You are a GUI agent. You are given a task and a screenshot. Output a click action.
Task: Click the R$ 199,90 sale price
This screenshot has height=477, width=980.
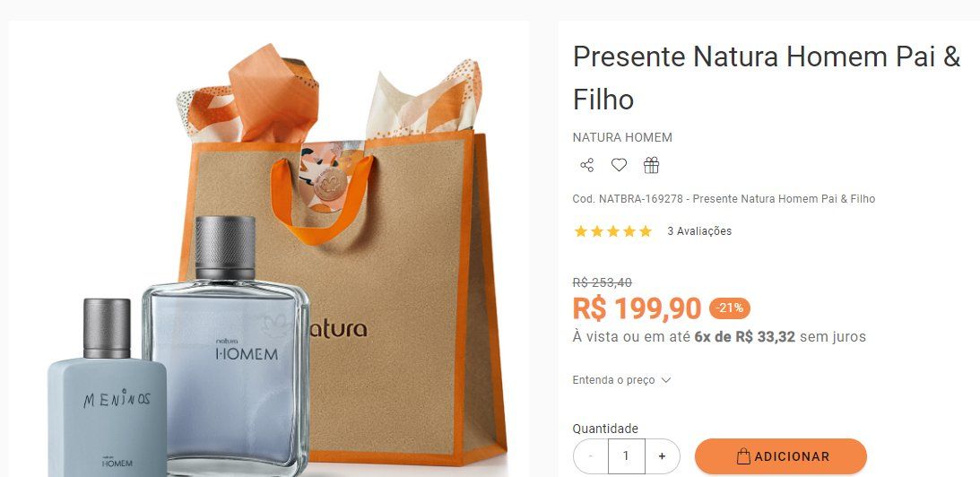tap(637, 308)
